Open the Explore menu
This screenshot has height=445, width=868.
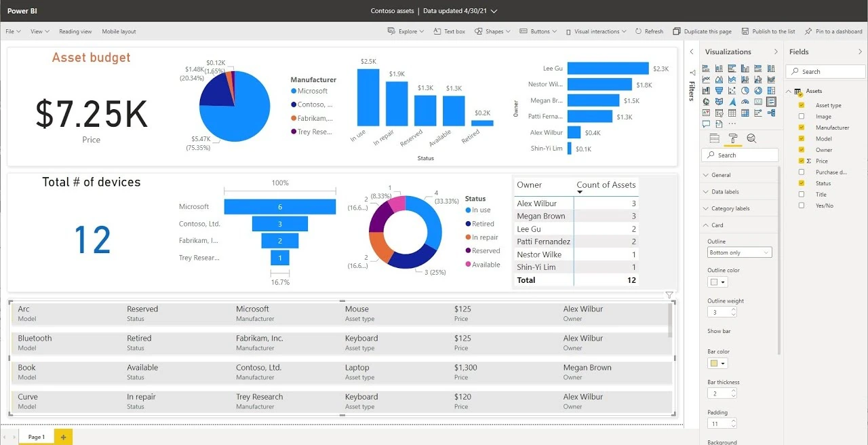[406, 31]
